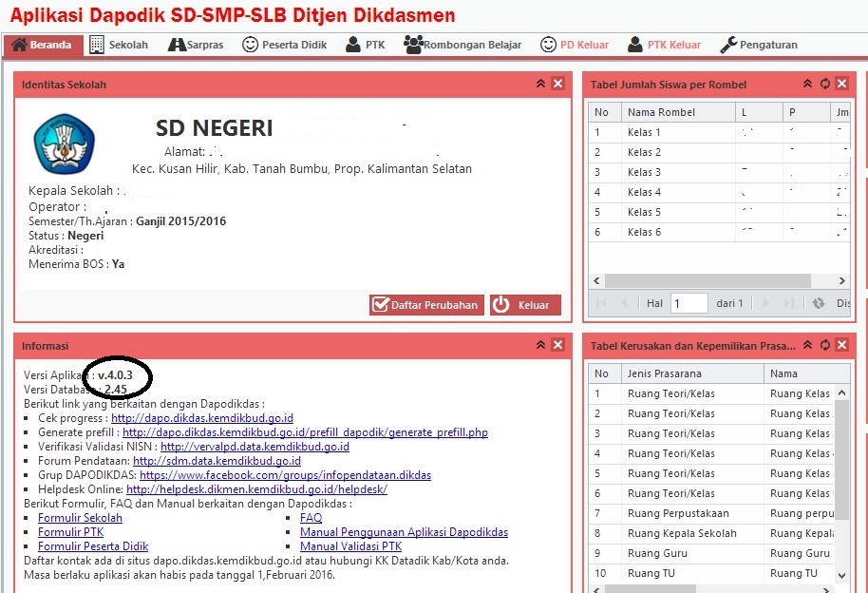
Task: Open the Pengaturan settings tab
Action: click(759, 45)
